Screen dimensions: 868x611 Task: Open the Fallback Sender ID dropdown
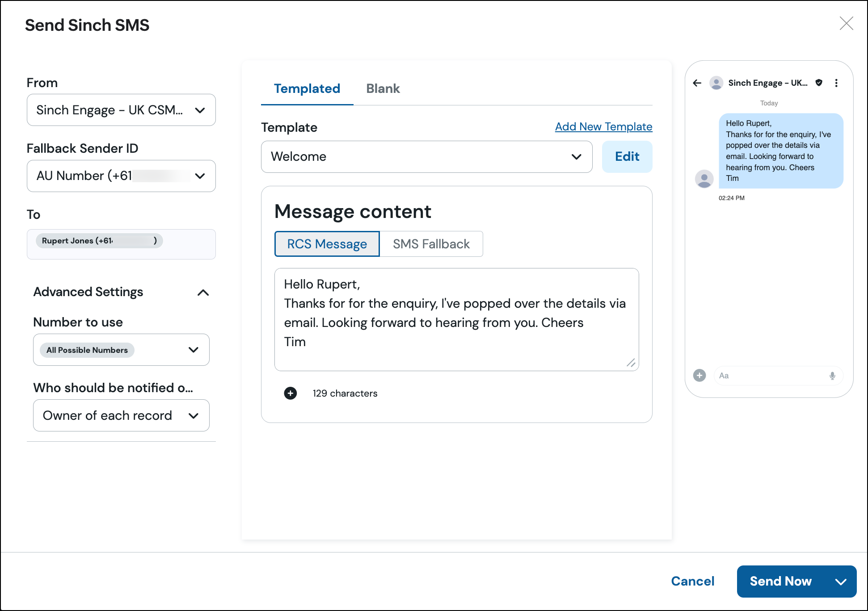[x=121, y=176]
